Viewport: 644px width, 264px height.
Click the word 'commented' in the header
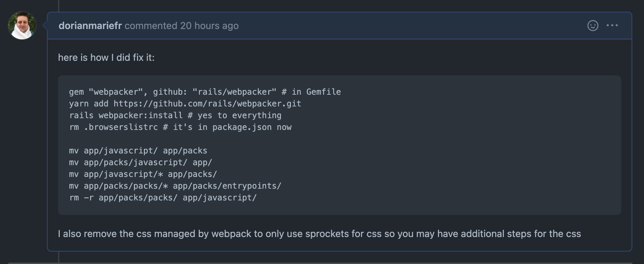[x=151, y=26]
